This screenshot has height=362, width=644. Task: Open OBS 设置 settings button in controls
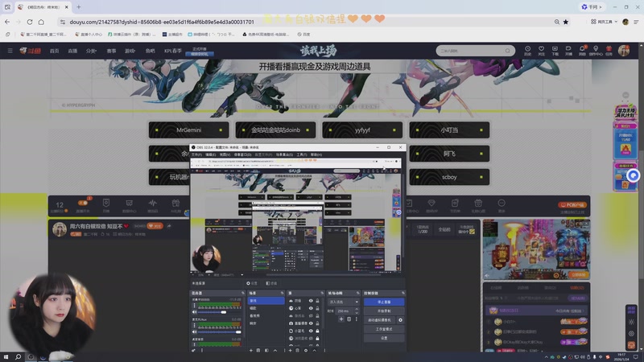click(x=384, y=338)
